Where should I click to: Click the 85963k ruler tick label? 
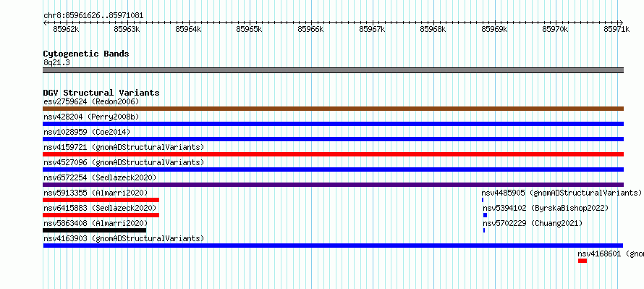(x=127, y=29)
